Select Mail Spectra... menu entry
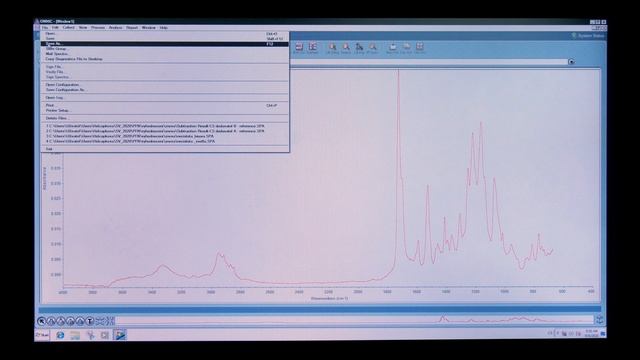 pos(164,54)
